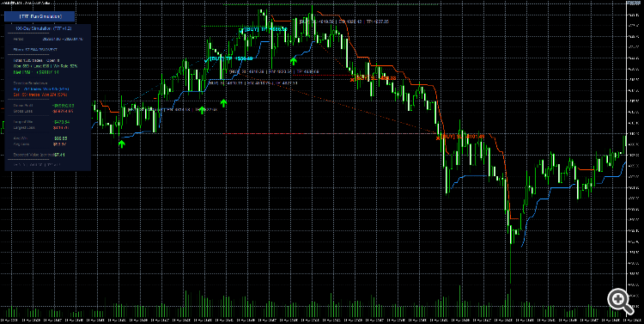The height and width of the screenshot is (324, 644).
Task: Click the Expected Value per trade row
Action: click(x=39, y=155)
